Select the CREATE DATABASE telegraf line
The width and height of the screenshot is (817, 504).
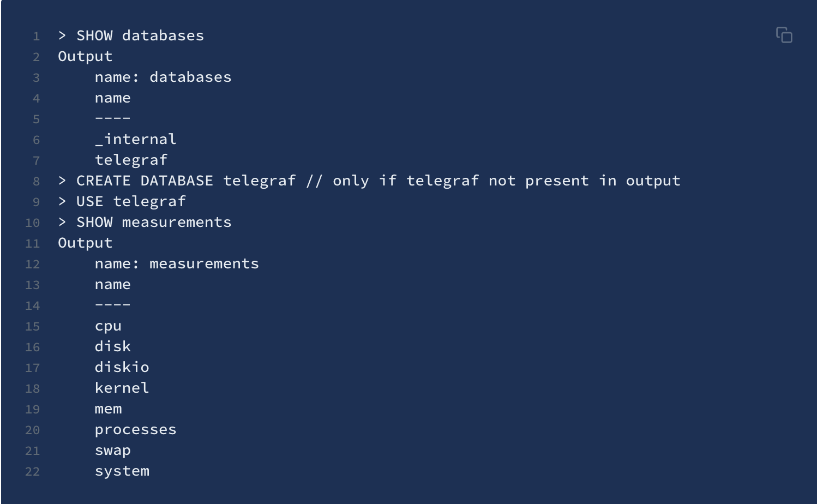pyautogui.click(x=369, y=181)
